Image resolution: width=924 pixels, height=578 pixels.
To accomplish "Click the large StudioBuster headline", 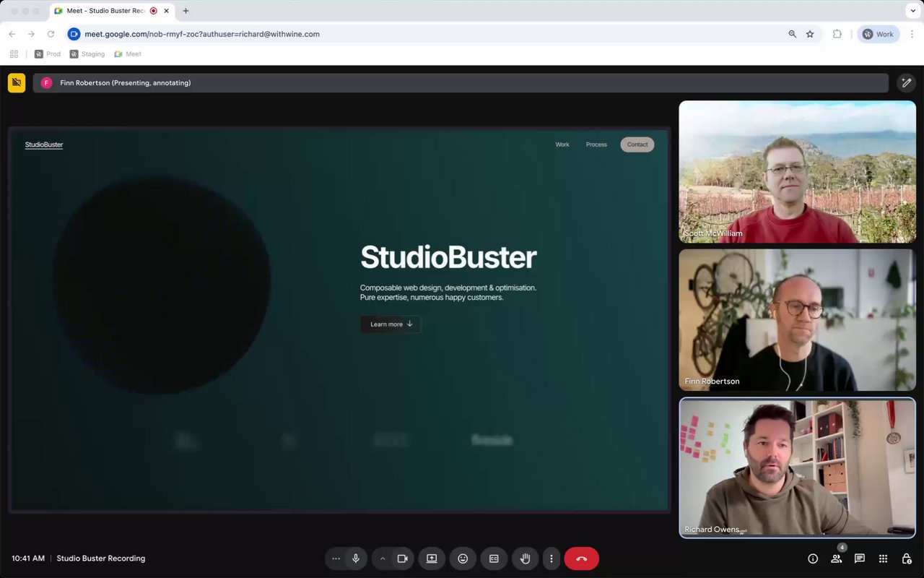I will [x=448, y=257].
